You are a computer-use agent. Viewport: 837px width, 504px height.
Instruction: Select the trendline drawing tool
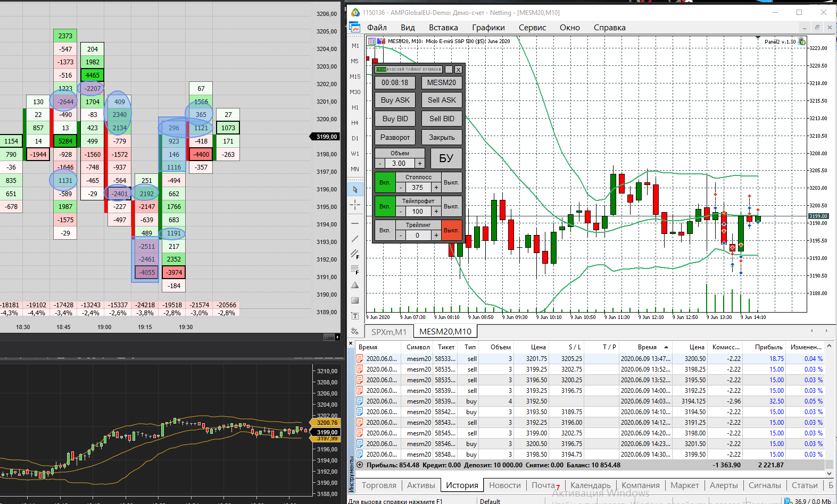click(x=355, y=239)
